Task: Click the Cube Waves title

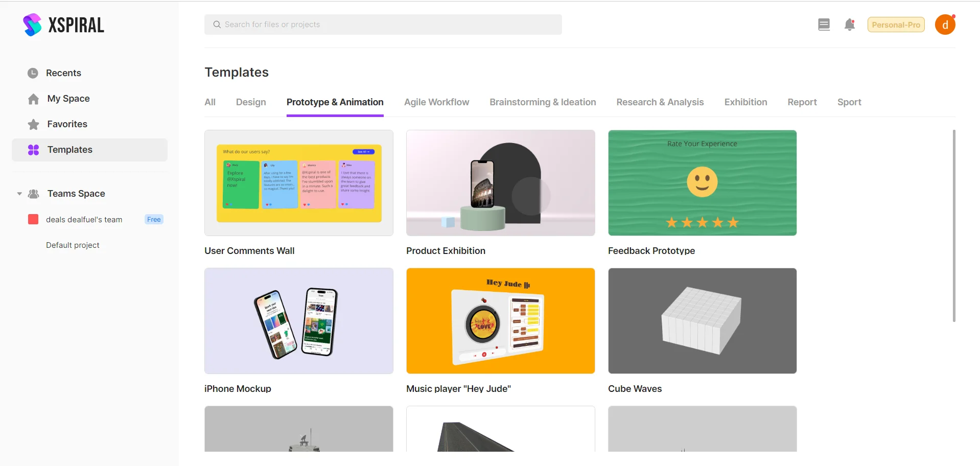Action: tap(635, 389)
